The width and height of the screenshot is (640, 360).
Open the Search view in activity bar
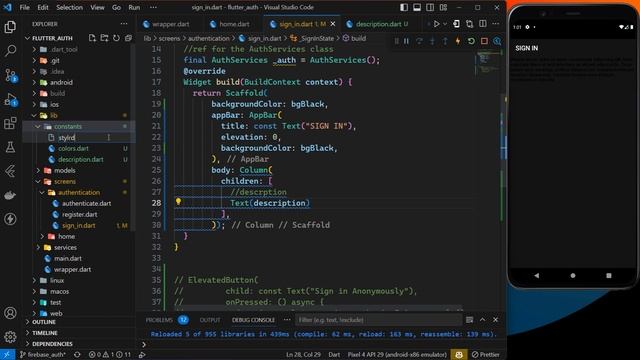tap(10, 51)
